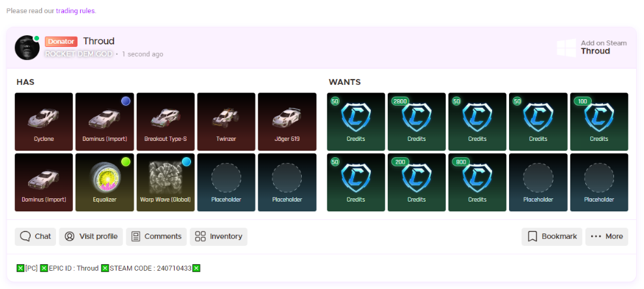Image resolution: width=644 pixels, height=289 pixels.
Task: Select the Dominus (Import) with blue paint dot
Action: pos(105,122)
